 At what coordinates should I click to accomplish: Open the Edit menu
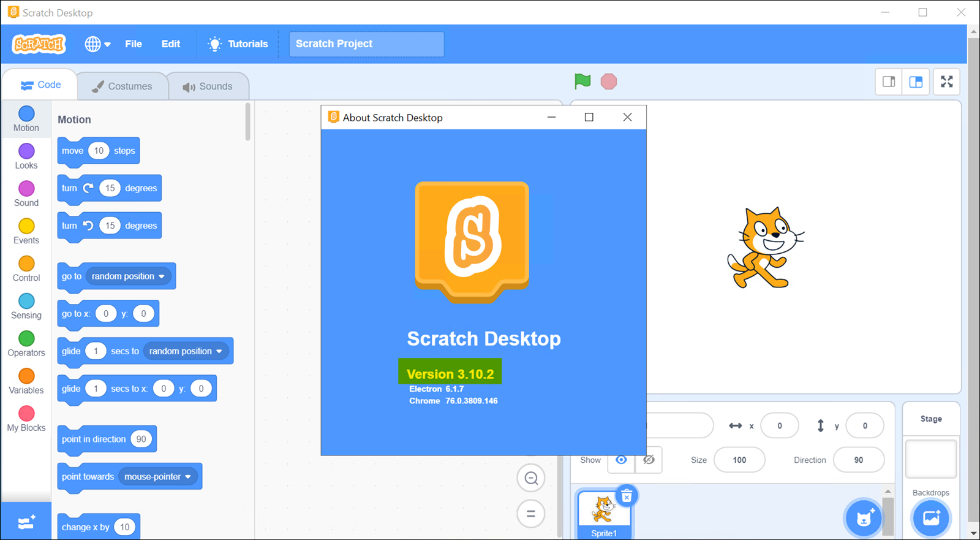171,44
